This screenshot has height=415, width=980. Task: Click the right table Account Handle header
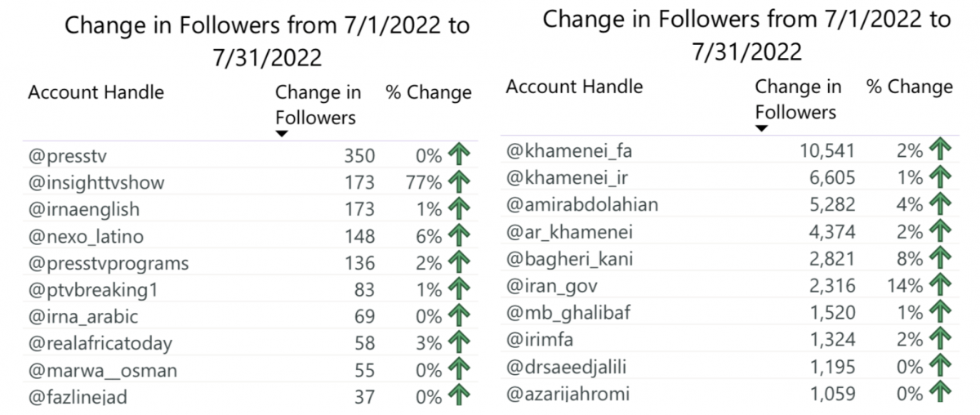coord(575,87)
